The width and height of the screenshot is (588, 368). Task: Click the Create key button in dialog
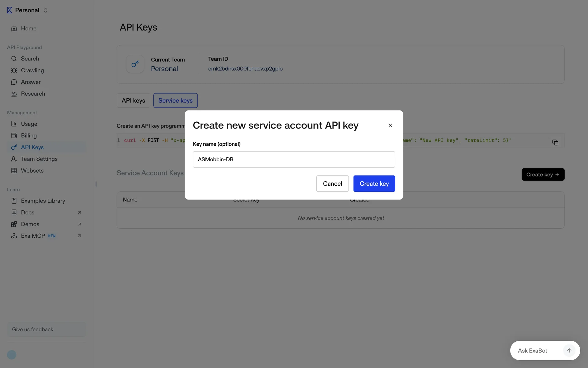[x=374, y=184]
